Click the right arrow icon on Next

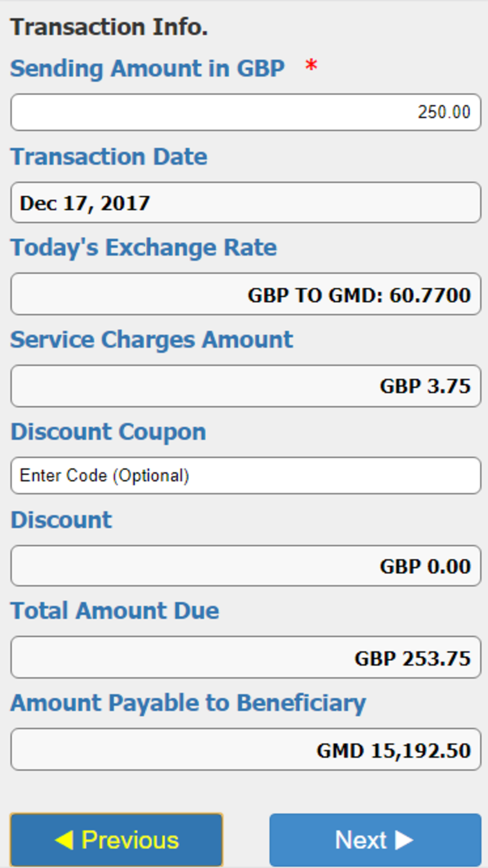[404, 840]
